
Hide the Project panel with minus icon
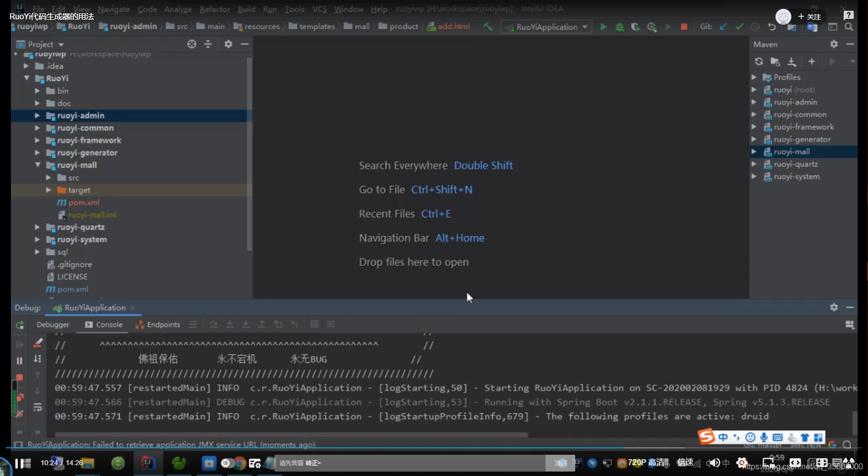[x=244, y=44]
